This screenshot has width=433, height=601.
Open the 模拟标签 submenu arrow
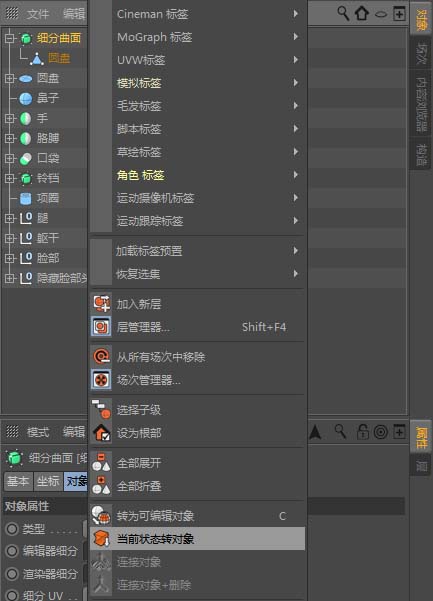[295, 83]
